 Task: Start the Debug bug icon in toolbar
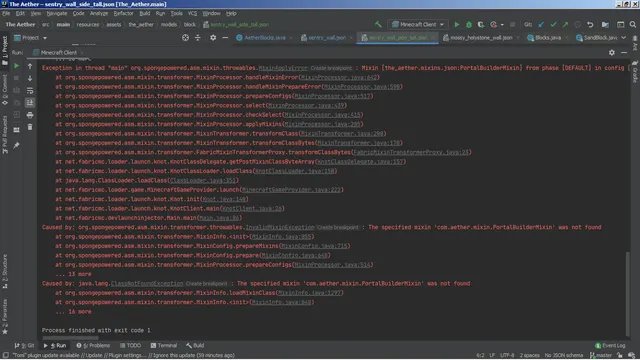coord(469,24)
